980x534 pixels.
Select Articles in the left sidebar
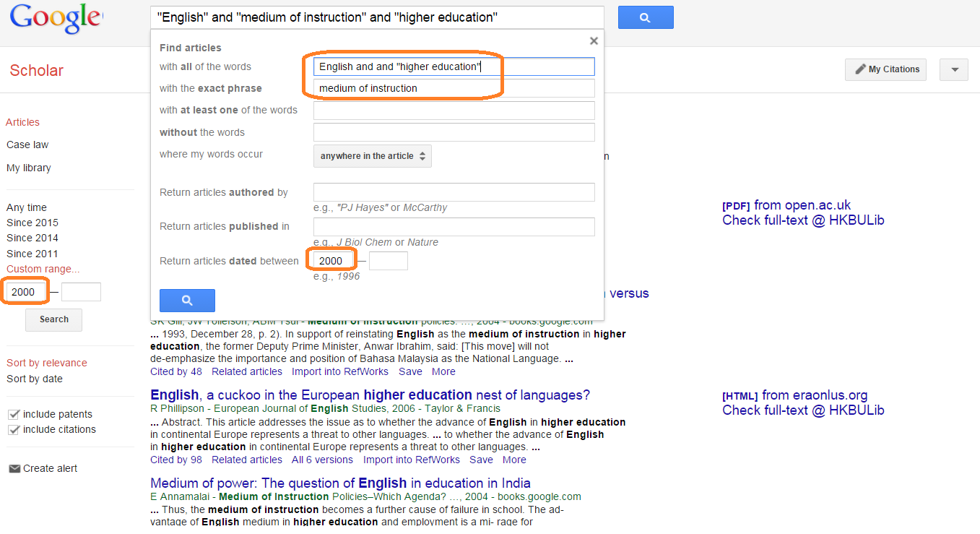pyautogui.click(x=23, y=122)
